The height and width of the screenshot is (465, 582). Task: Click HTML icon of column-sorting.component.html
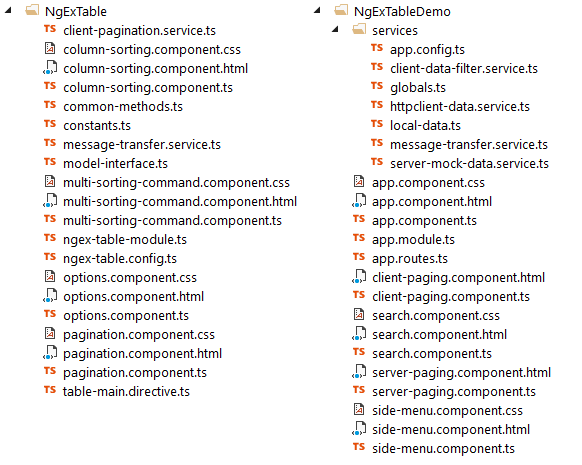tap(50, 68)
